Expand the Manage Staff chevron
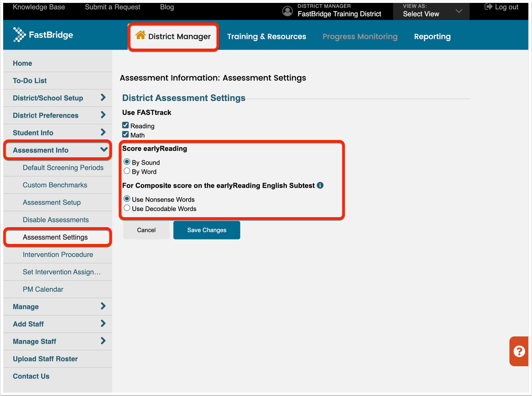This screenshot has height=396, width=532. (103, 341)
